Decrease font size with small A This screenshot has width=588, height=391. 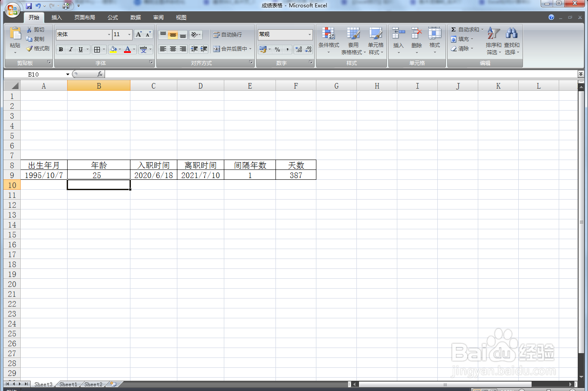tap(148, 34)
